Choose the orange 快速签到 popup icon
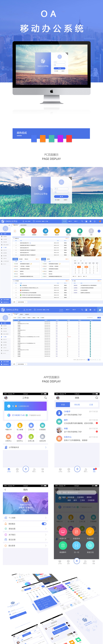 point(90,531)
